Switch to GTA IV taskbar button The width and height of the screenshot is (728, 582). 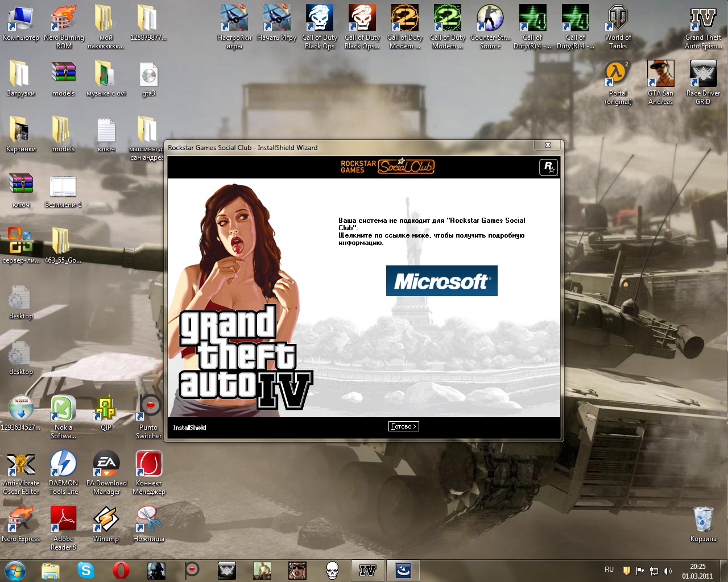(367, 570)
